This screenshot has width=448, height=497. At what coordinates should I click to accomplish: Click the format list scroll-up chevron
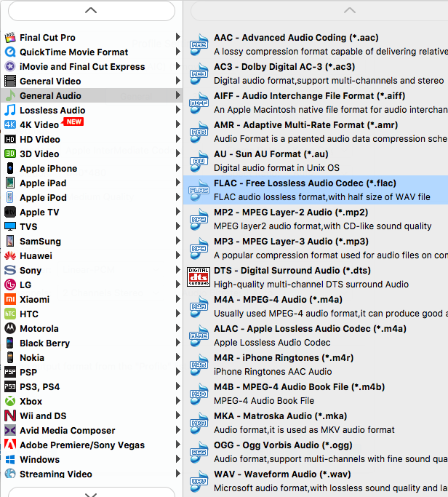point(350,10)
